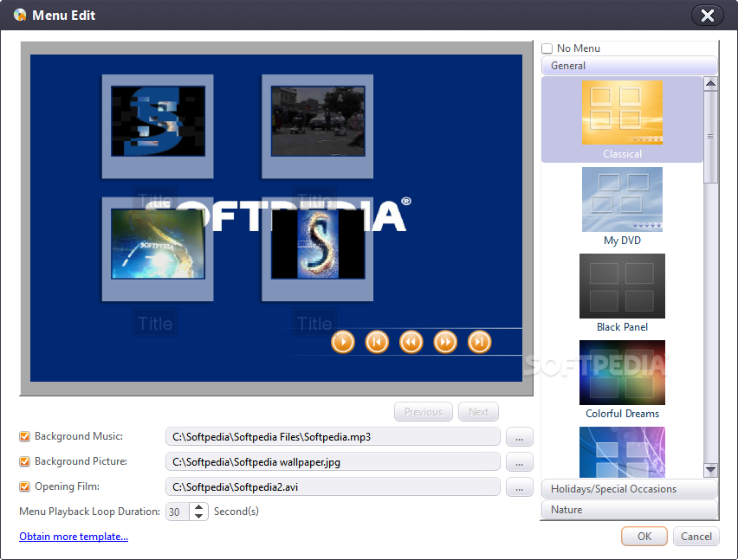Screen dimensions: 738x560
Task: Click the Cancel button
Action: [x=696, y=537]
